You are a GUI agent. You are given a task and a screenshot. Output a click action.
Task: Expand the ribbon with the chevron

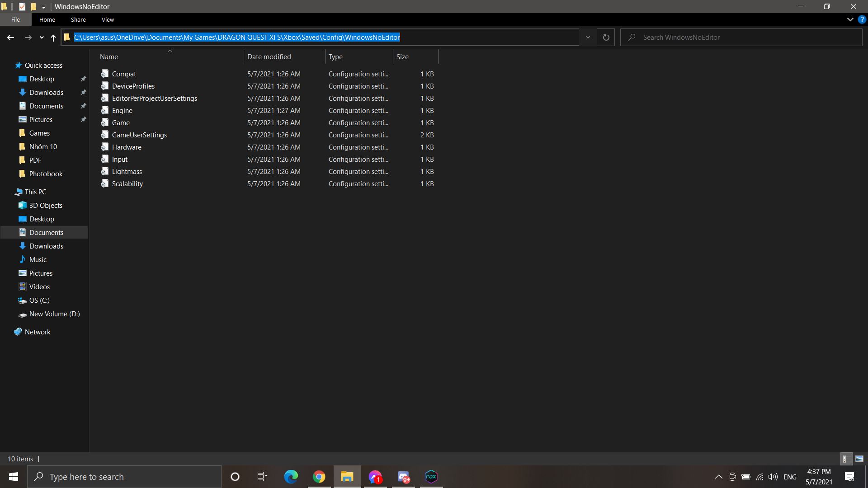point(850,19)
